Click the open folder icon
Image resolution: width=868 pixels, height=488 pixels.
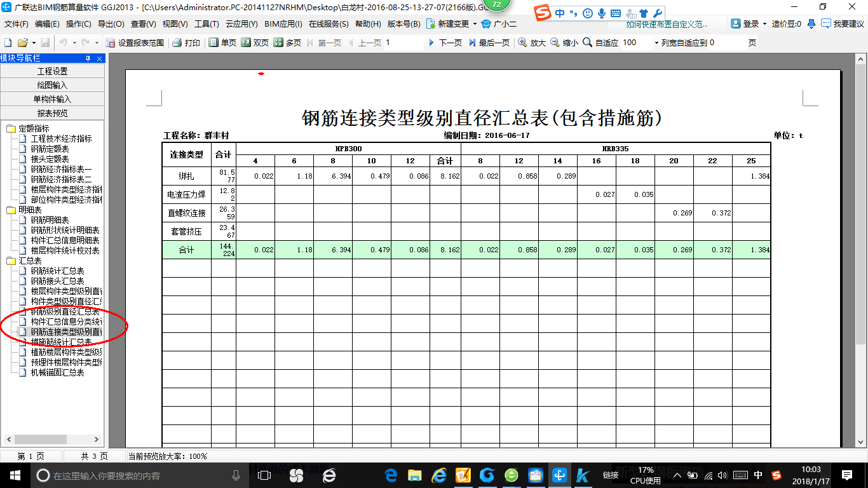click(x=22, y=43)
